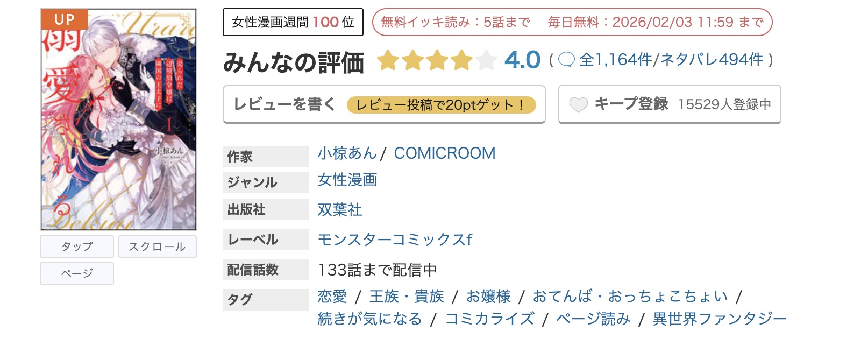Image resolution: width=868 pixels, height=352 pixels.
Task: Enable the ページ viewing mode
Action: point(76,273)
